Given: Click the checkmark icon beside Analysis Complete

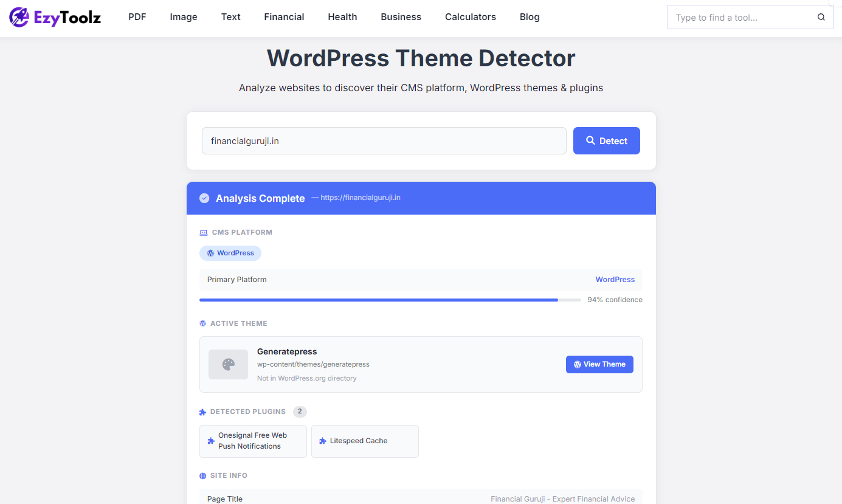Looking at the screenshot, I should click(204, 198).
